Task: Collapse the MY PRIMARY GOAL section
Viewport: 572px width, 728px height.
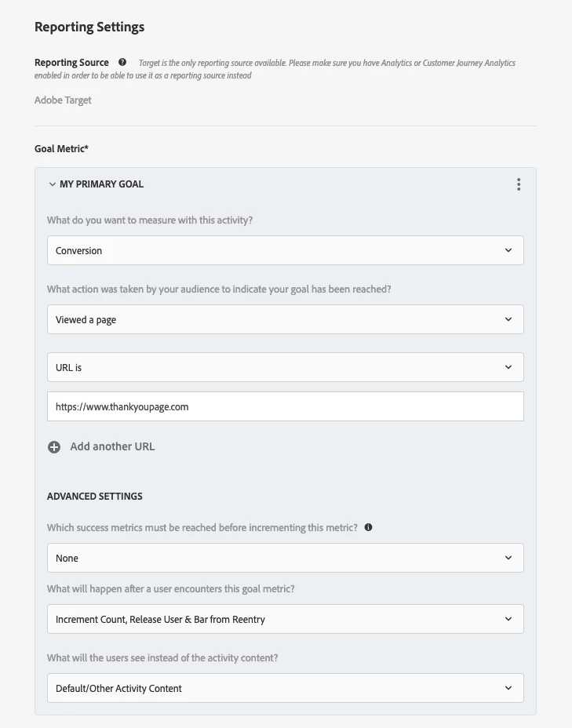Action: 53,184
